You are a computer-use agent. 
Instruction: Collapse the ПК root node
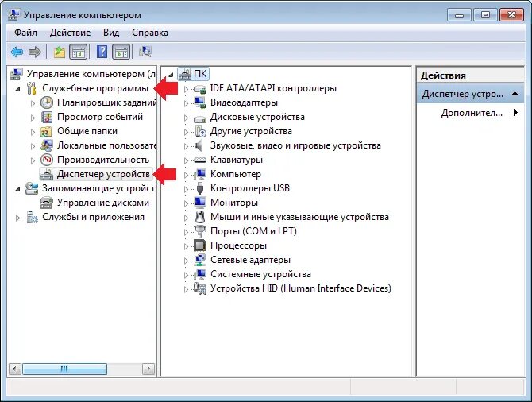click(171, 75)
